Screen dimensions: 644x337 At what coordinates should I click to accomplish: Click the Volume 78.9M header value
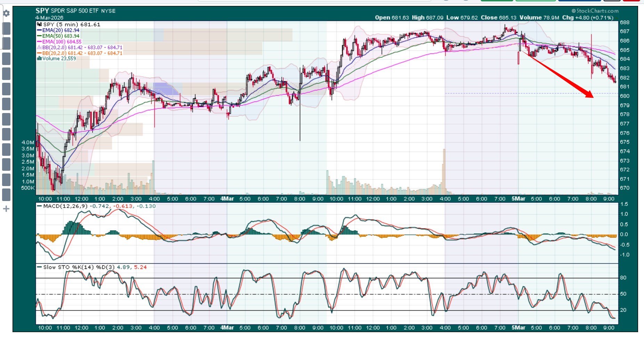pos(539,17)
